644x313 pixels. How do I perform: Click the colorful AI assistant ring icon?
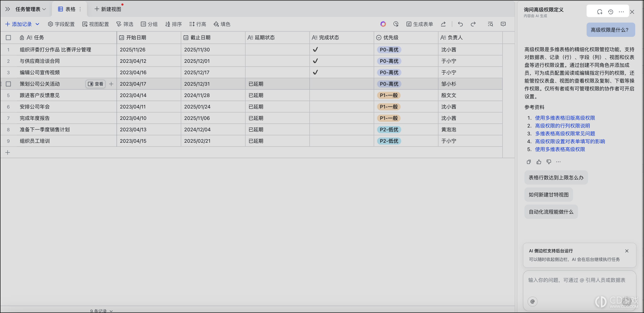(x=383, y=24)
